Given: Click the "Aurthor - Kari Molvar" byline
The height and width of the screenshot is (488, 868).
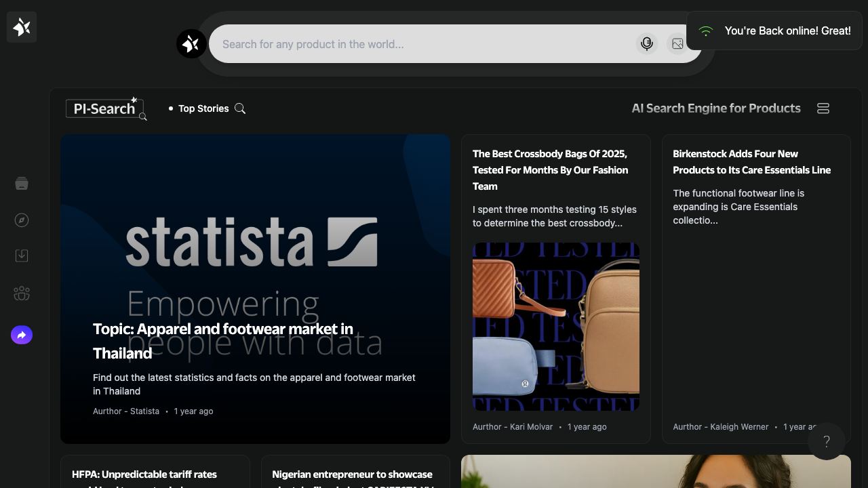Looking at the screenshot, I should click(x=513, y=427).
